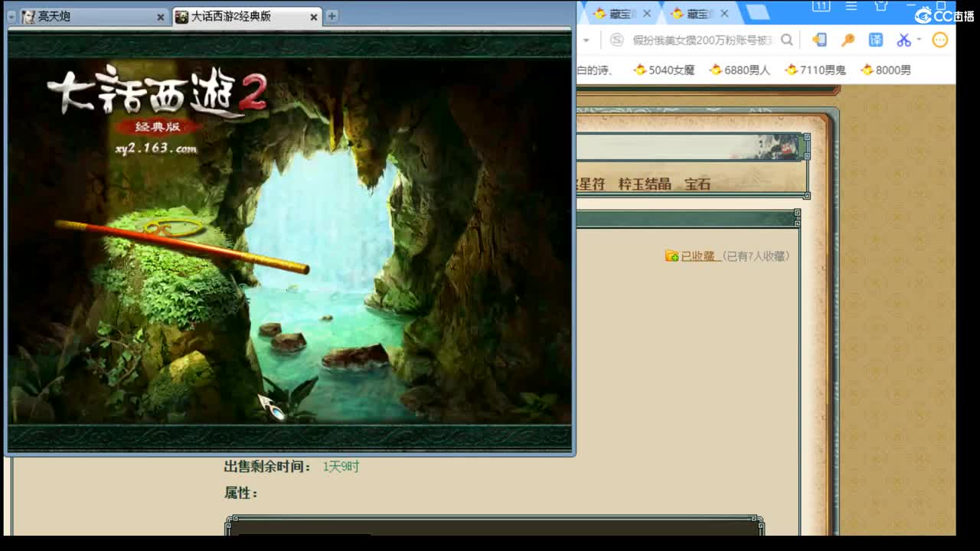This screenshot has width=980, height=551.
Task: Click the 属性 label
Action: pos(240,493)
